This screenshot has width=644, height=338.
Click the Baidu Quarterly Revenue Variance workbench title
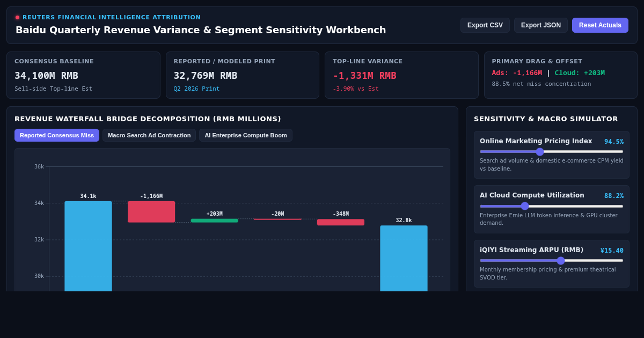[201, 30]
